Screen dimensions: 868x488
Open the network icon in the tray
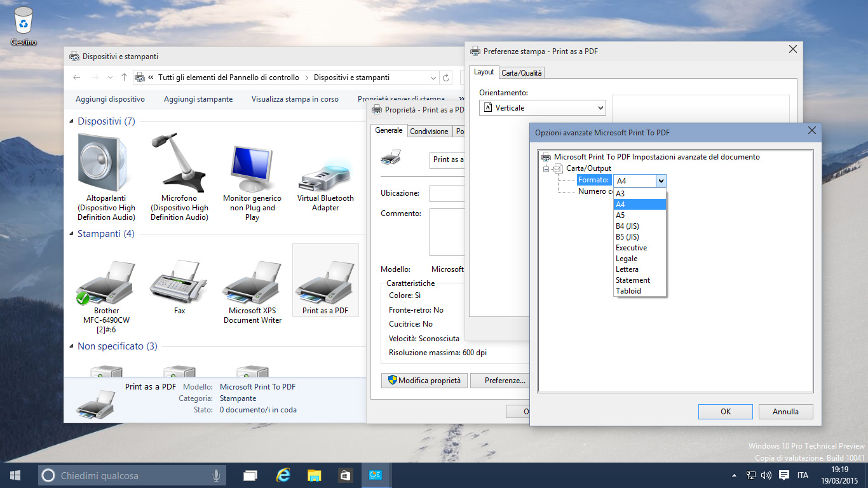click(751, 475)
